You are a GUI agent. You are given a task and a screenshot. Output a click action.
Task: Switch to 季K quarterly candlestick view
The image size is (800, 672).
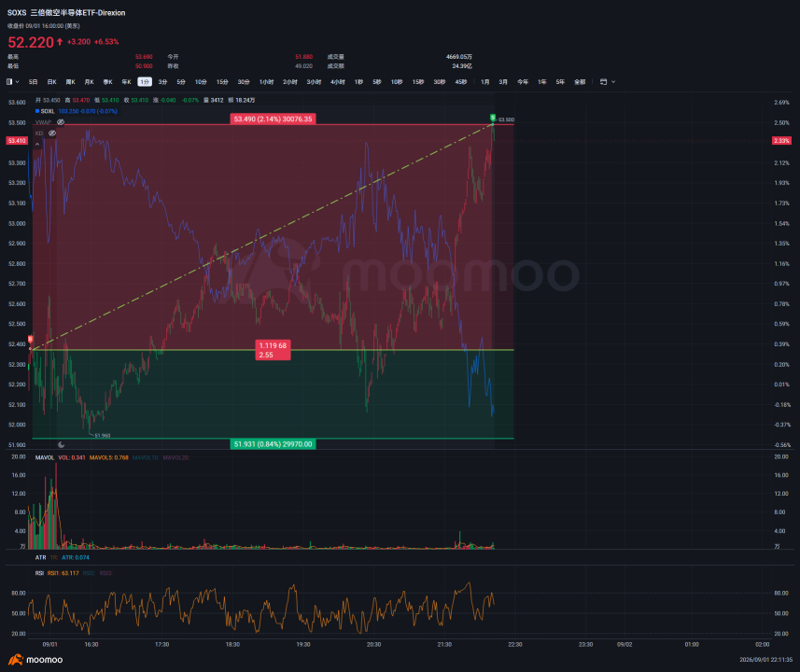[107, 81]
